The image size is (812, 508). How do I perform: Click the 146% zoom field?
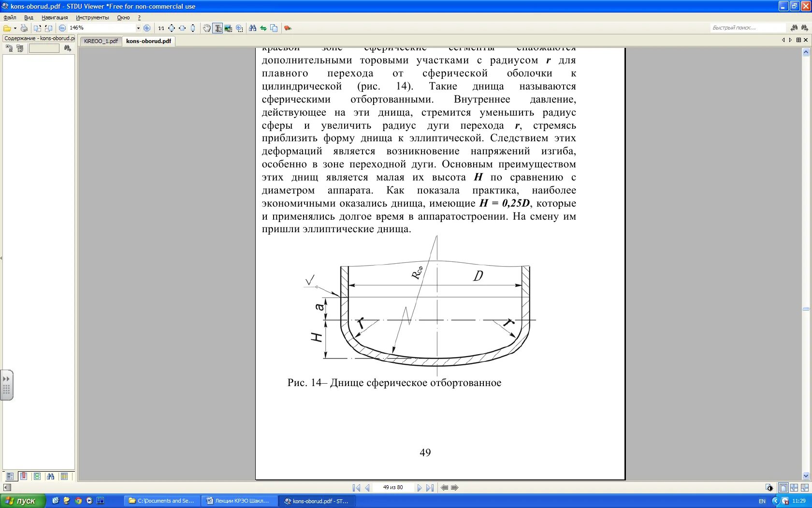click(x=101, y=28)
